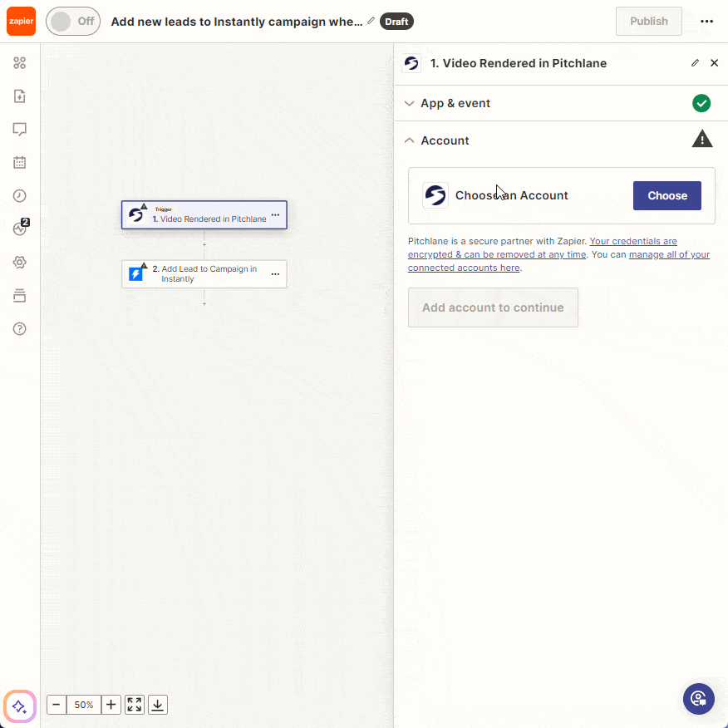Click the fit-to-view expand icon
The image size is (728, 728).
tap(135, 705)
